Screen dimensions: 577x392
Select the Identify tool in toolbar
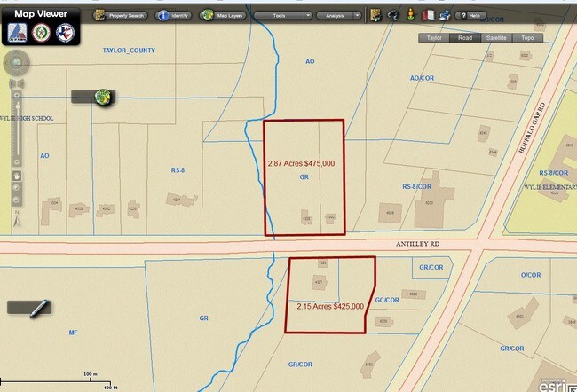[x=175, y=15]
